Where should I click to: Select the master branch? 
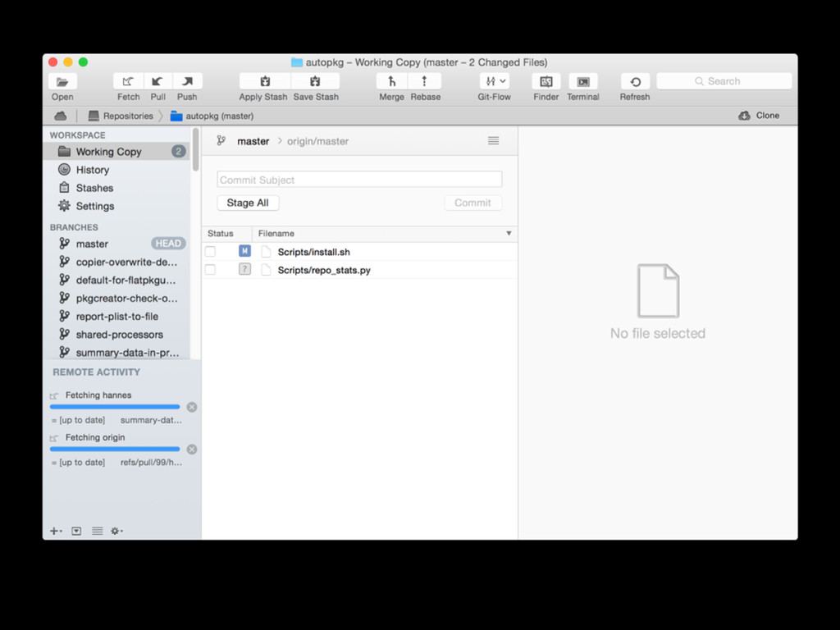pyautogui.click(x=116, y=244)
